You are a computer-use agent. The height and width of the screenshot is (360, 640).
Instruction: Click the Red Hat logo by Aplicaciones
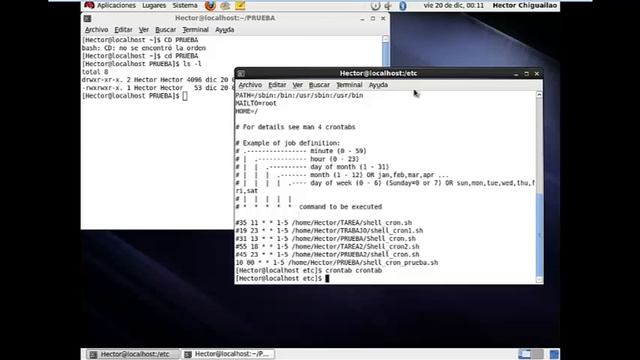89,5
